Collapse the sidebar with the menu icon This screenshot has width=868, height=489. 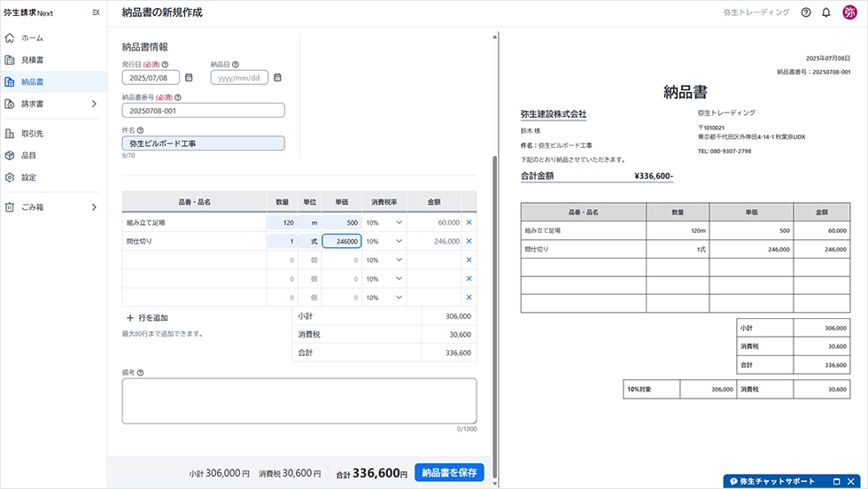(x=96, y=12)
